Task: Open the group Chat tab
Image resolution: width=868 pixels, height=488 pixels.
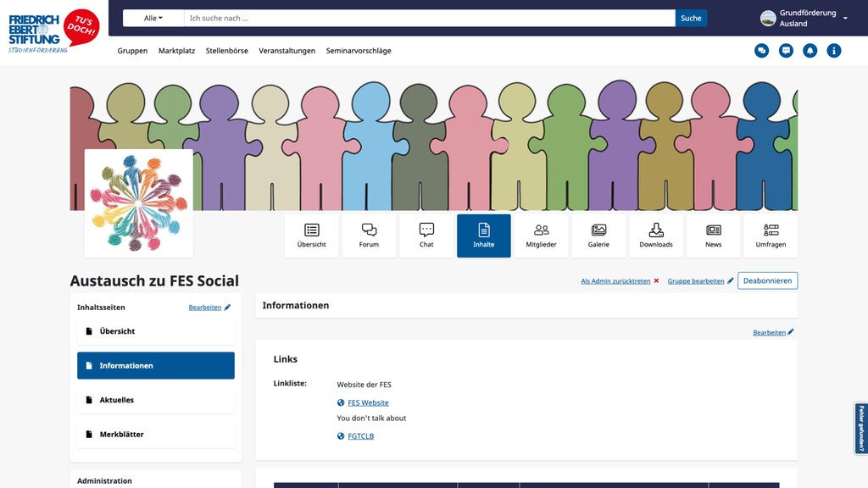Action: (x=426, y=236)
